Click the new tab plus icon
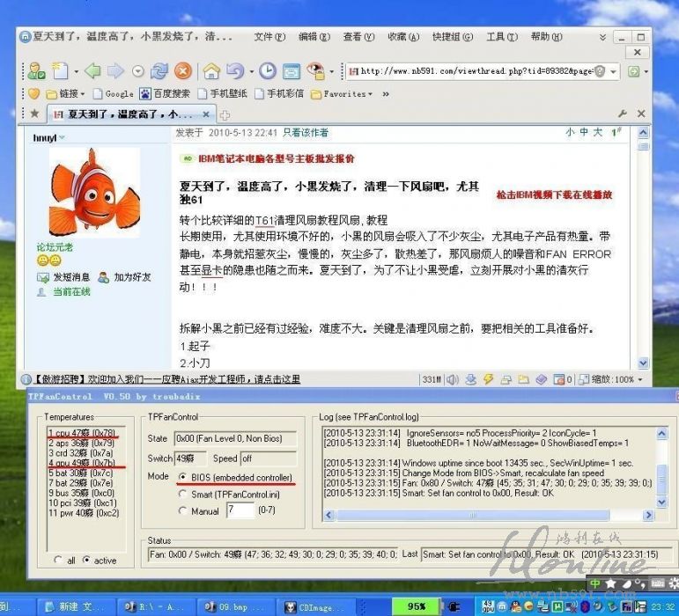This screenshot has width=679, height=616. point(225,115)
